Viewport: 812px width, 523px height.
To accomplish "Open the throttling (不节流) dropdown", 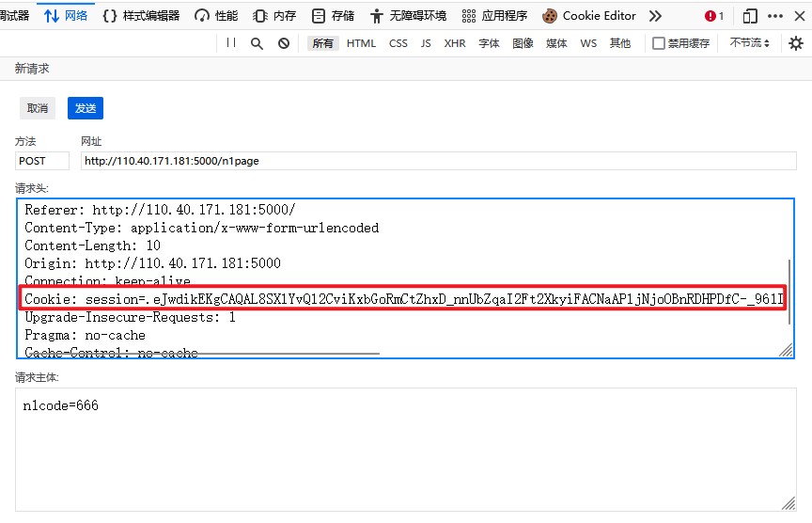I will (x=749, y=43).
